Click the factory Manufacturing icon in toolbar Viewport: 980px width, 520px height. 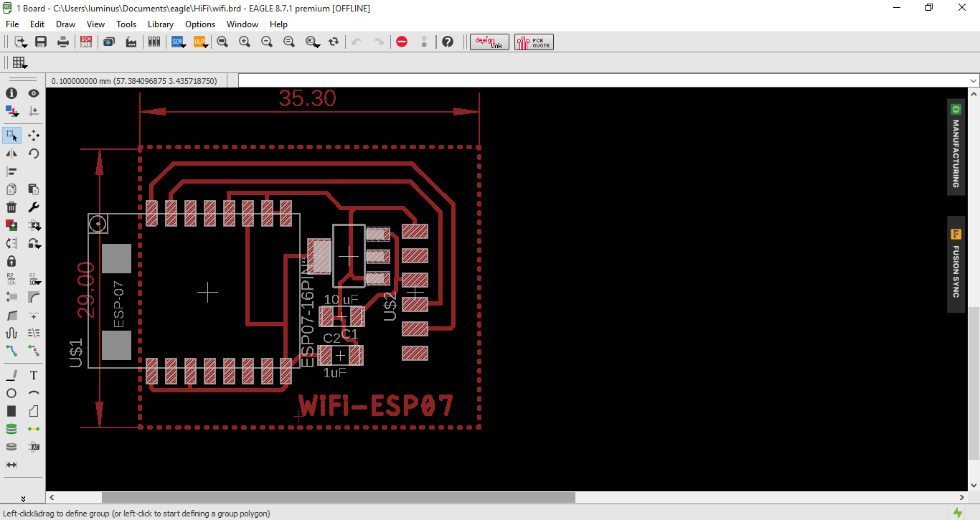(x=131, y=42)
